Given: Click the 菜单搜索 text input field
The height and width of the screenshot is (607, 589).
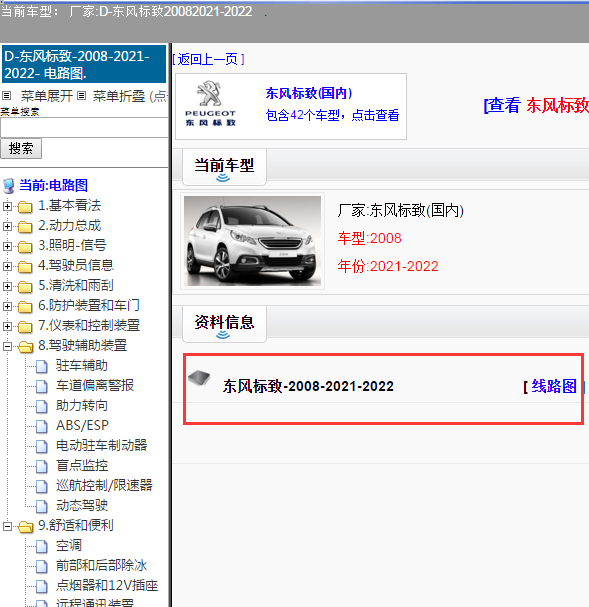Looking at the screenshot, I should [x=84, y=127].
